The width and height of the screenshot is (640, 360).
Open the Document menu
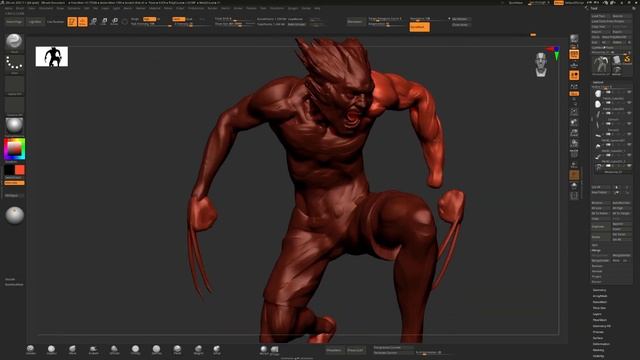[46, 8]
